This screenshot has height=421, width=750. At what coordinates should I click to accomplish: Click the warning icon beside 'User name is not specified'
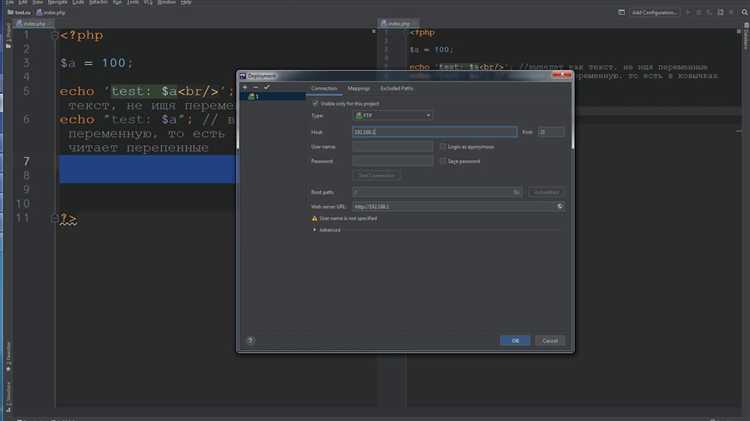(x=314, y=219)
